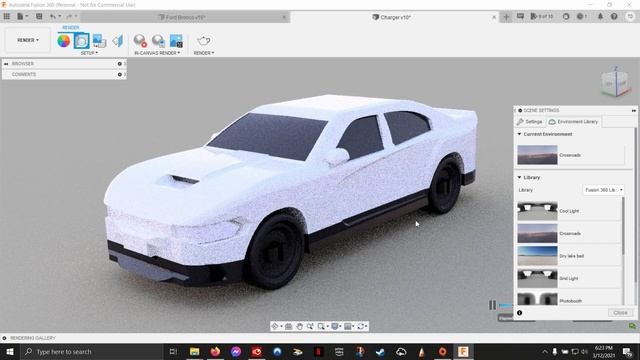Click the Windows search box
Image resolution: width=640 pixels, height=360 pixels.
click(91, 351)
